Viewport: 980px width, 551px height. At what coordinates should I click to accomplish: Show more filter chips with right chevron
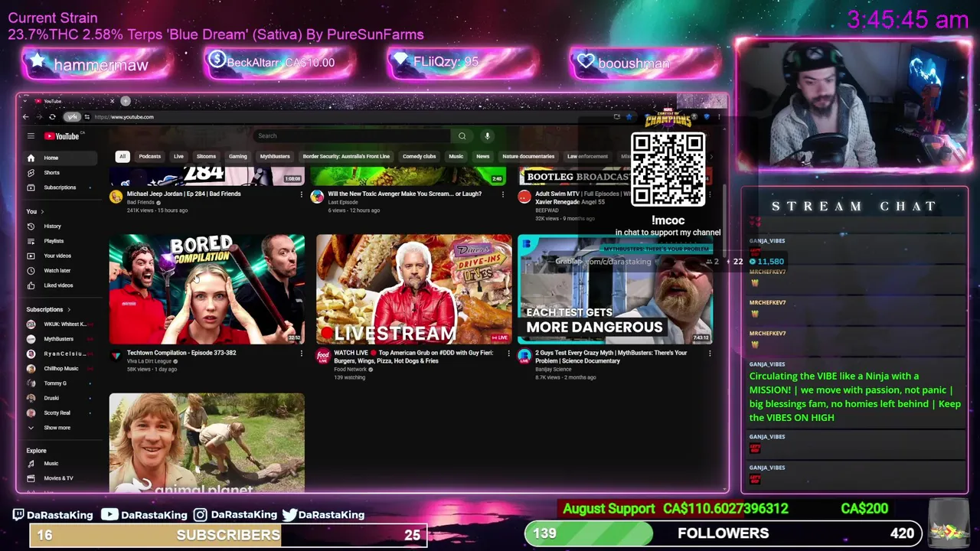pos(710,156)
